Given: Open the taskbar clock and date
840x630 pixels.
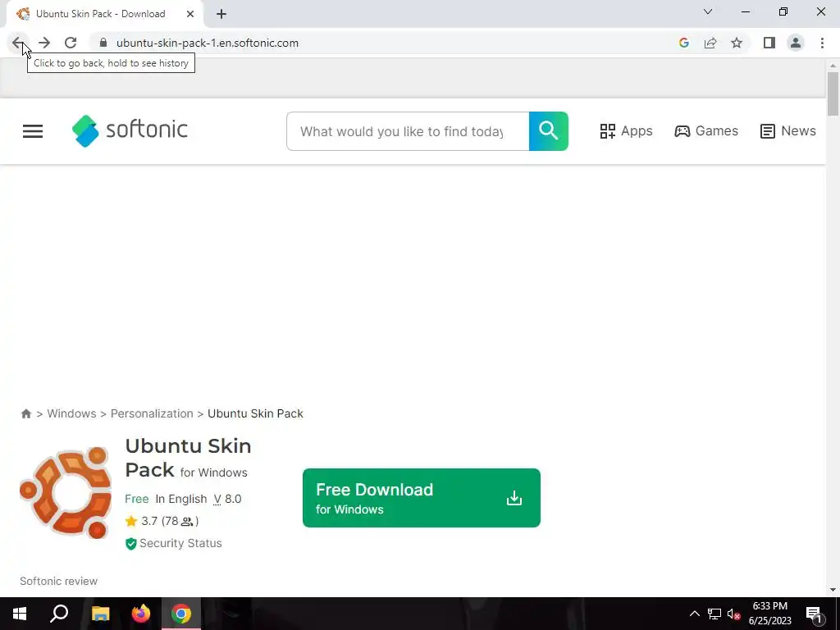Looking at the screenshot, I should pos(769,614).
